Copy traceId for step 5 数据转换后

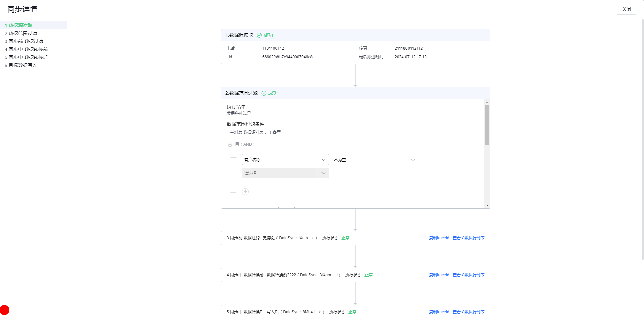[439, 312]
